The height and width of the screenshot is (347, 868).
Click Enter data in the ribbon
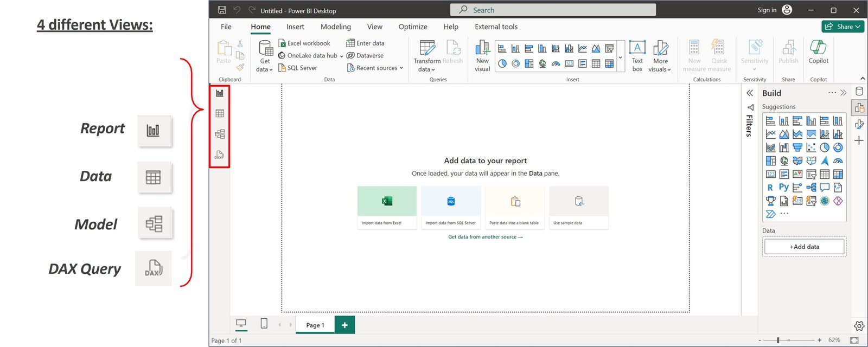click(365, 43)
